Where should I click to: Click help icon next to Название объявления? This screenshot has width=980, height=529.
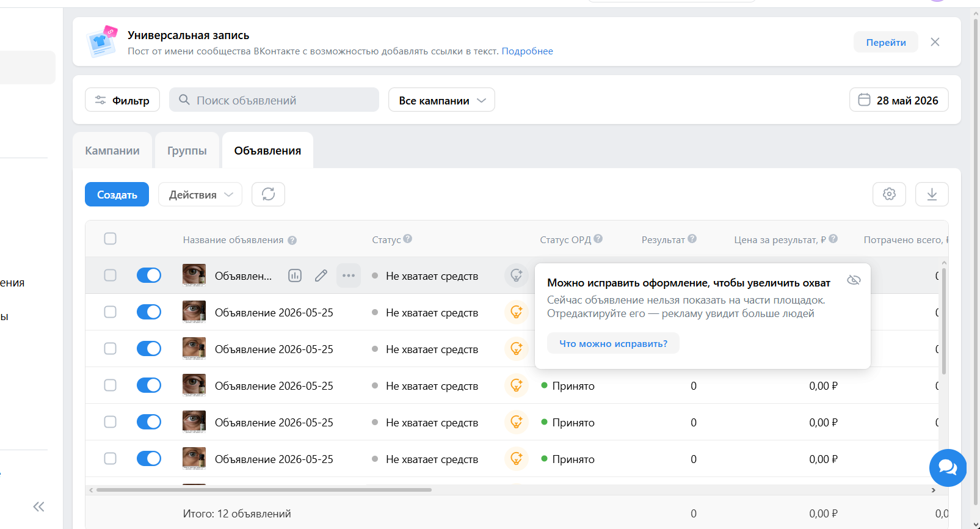(x=292, y=240)
